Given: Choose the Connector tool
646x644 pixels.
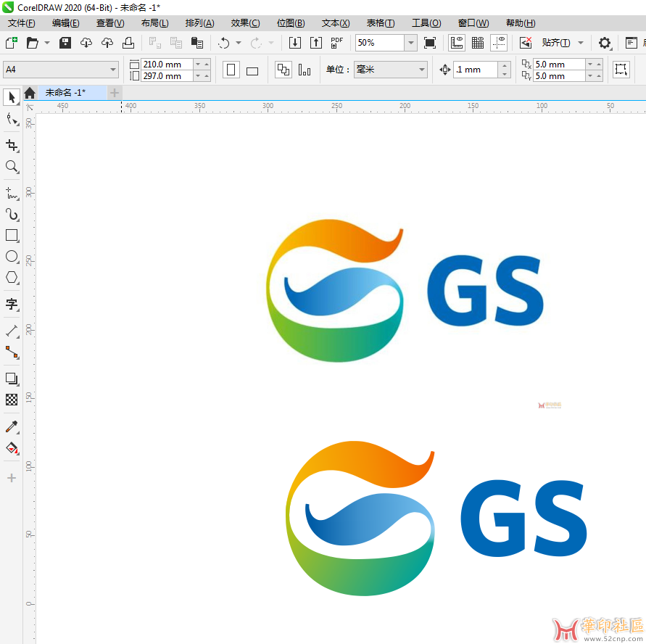Looking at the screenshot, I should 12,352.
